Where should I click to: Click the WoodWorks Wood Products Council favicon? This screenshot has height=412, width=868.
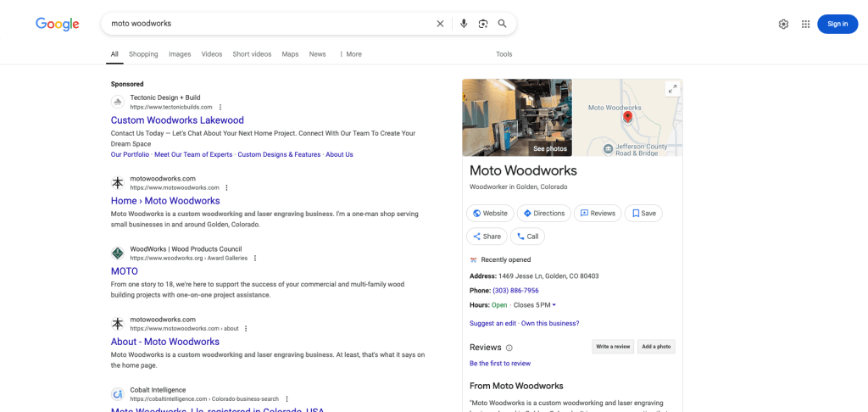pyautogui.click(x=117, y=253)
